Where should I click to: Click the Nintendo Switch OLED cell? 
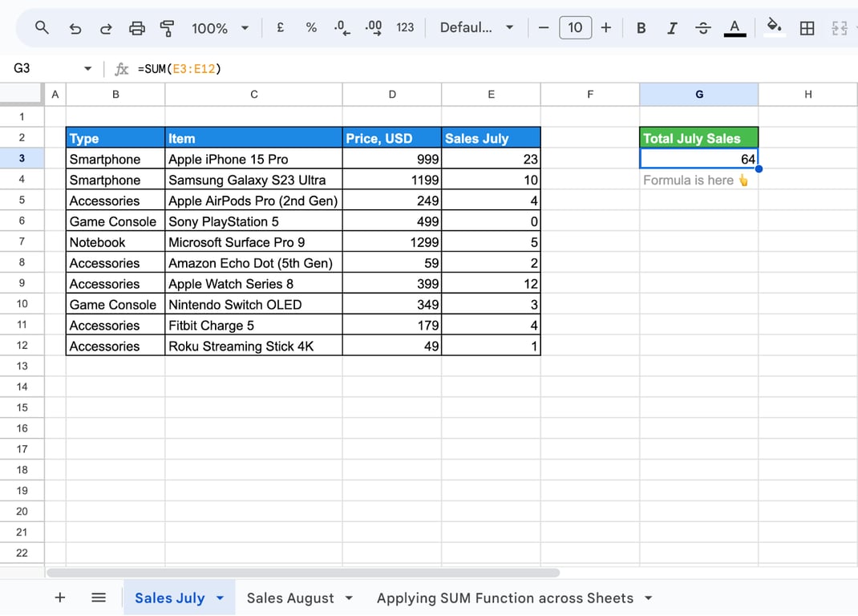tap(254, 305)
